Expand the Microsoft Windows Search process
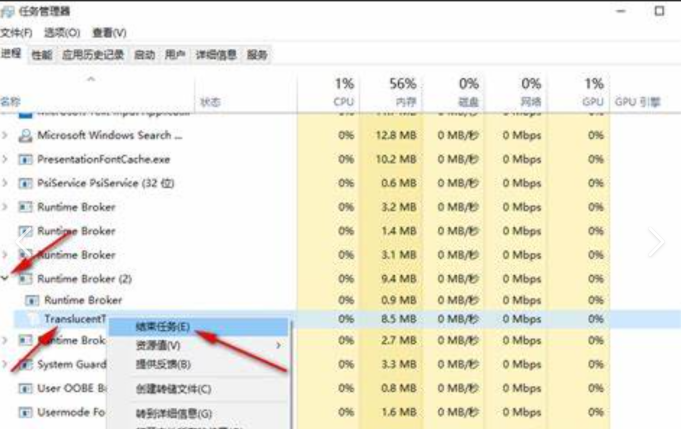 click(x=5, y=135)
